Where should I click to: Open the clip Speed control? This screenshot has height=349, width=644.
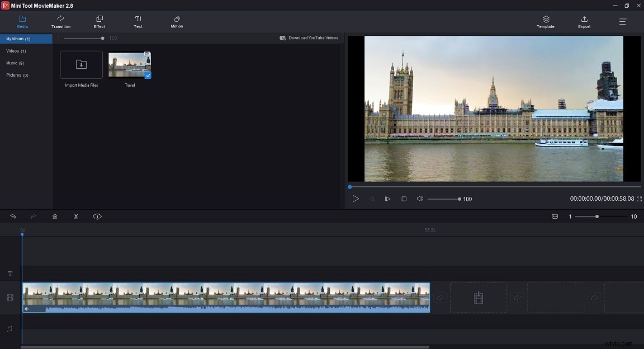pos(97,216)
